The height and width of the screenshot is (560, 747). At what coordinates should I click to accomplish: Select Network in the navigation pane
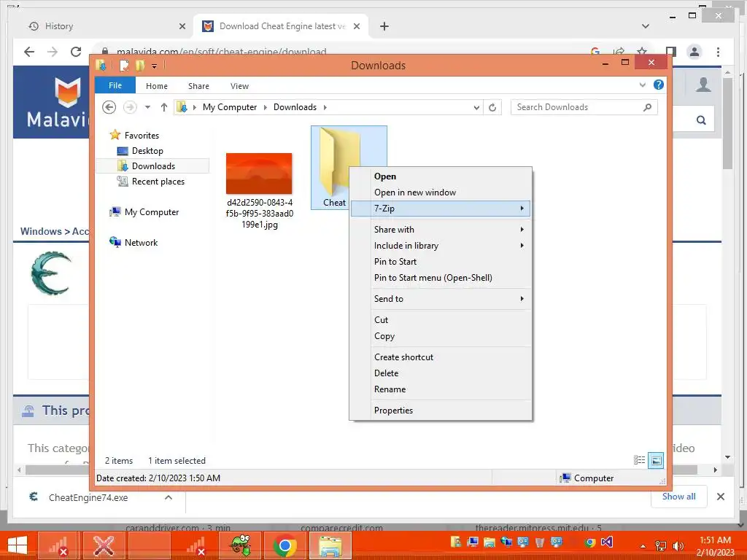pos(141,242)
